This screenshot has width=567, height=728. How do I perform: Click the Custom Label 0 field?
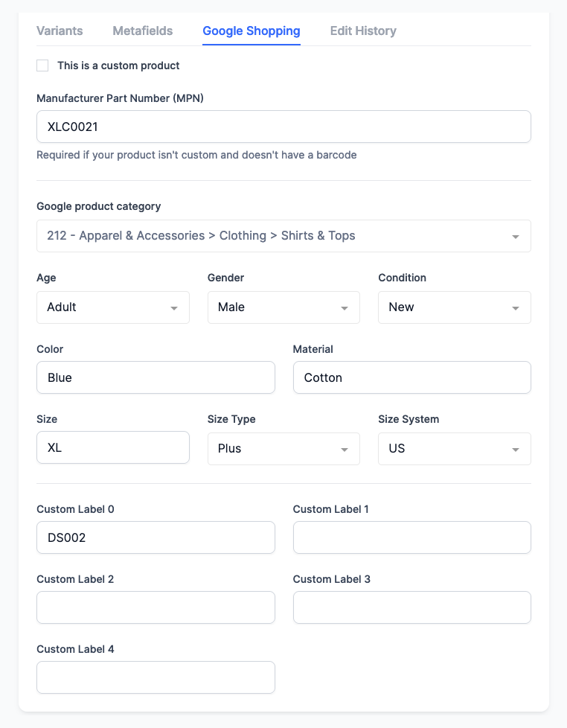tap(156, 537)
